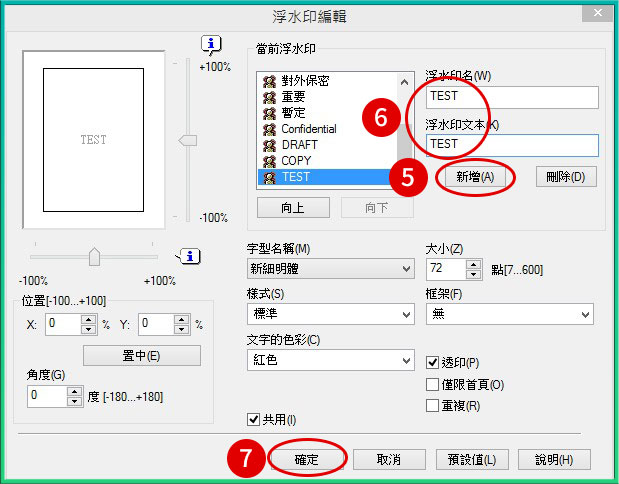Click the info icon above the vertical slider

211,44
